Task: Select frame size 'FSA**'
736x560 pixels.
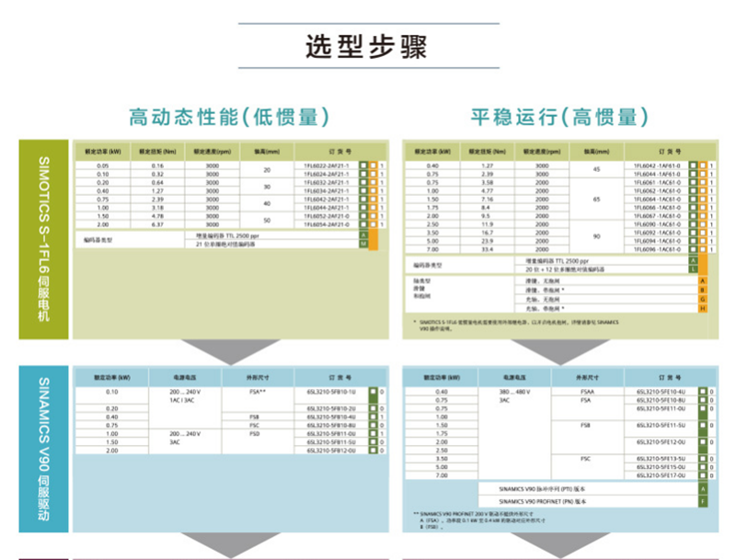Action: pos(258,392)
